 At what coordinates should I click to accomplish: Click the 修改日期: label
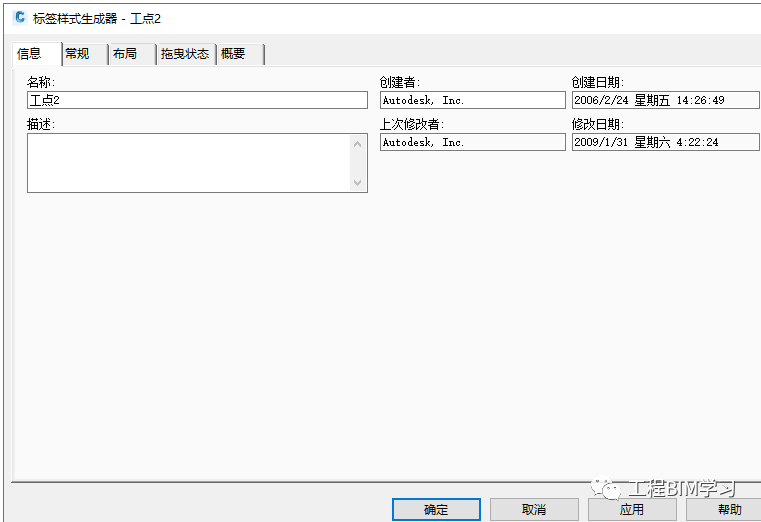[x=598, y=124]
